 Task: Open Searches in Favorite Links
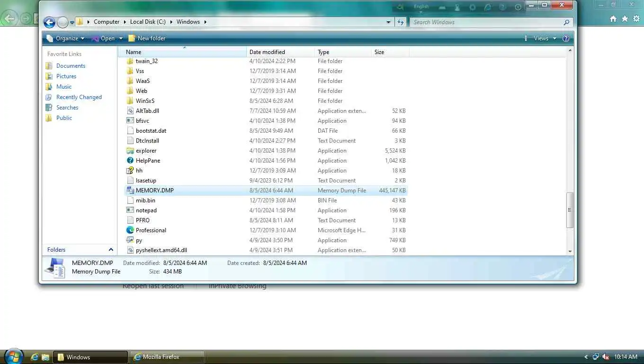click(x=67, y=108)
